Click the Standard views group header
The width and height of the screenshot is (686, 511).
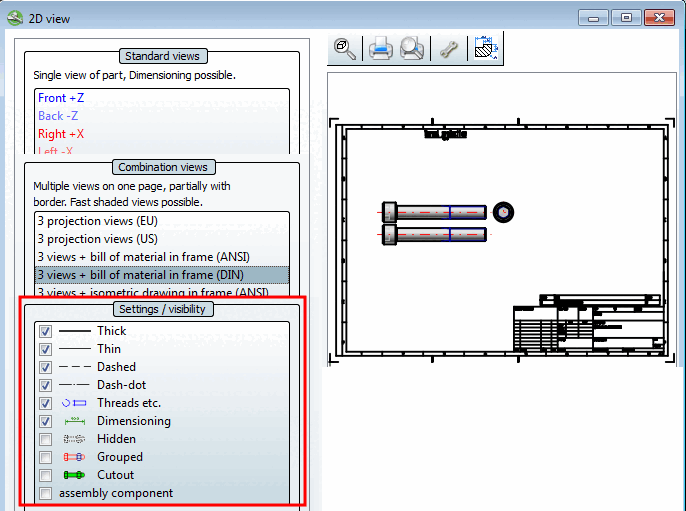(x=163, y=56)
